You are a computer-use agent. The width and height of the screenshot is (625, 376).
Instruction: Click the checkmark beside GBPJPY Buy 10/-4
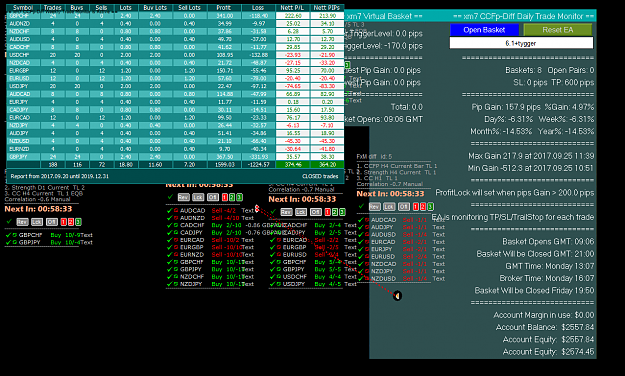tap(8, 242)
